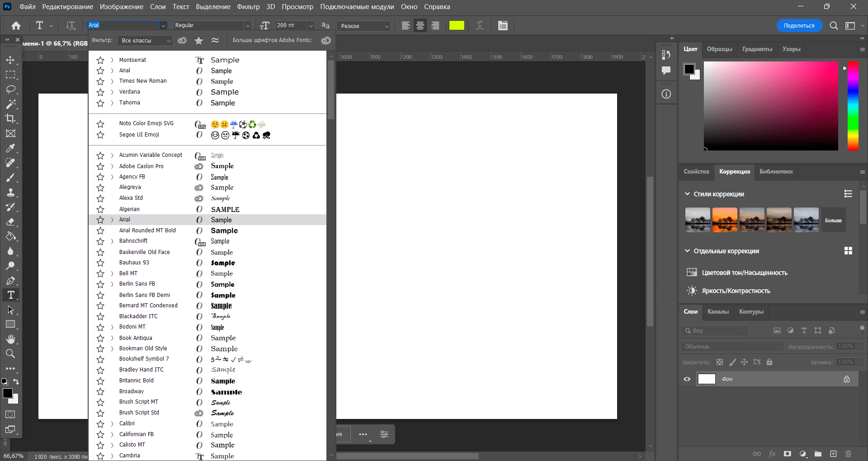Screen dimensions: 868x461
Task: Click the search magnifier icon
Action: click(x=834, y=26)
